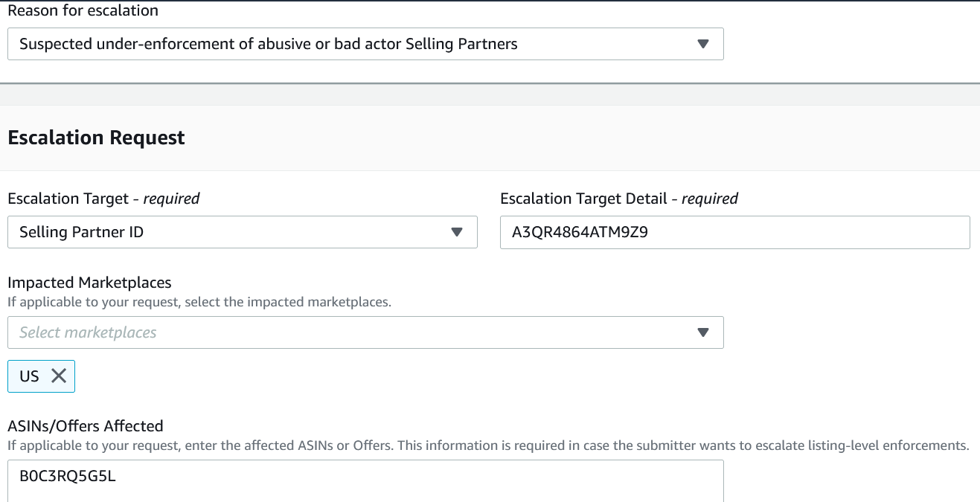980x502 pixels.
Task: Click the Escalation Target Detail input field
Action: (735, 232)
